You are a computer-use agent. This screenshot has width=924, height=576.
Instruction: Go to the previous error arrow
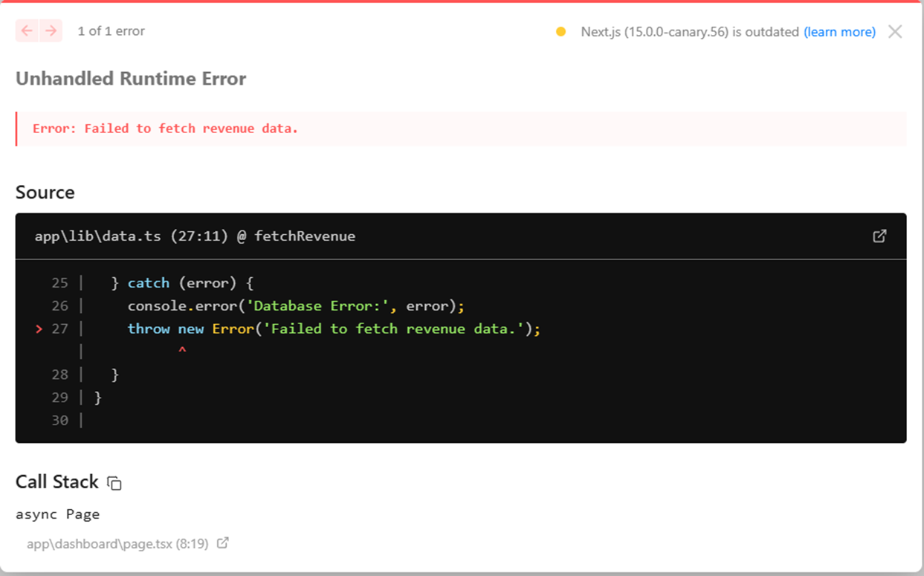[27, 31]
